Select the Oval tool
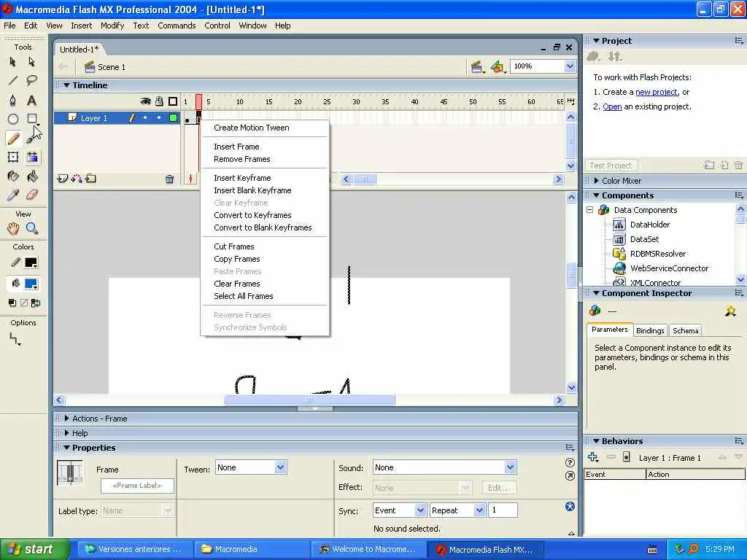Viewport: 747px width, 560px height. tap(13, 119)
